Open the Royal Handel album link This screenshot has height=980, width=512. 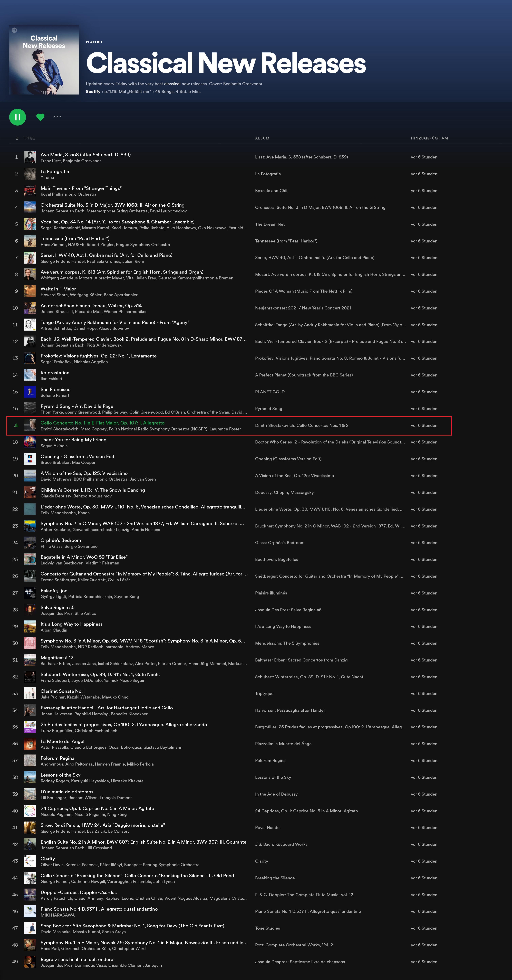point(268,827)
